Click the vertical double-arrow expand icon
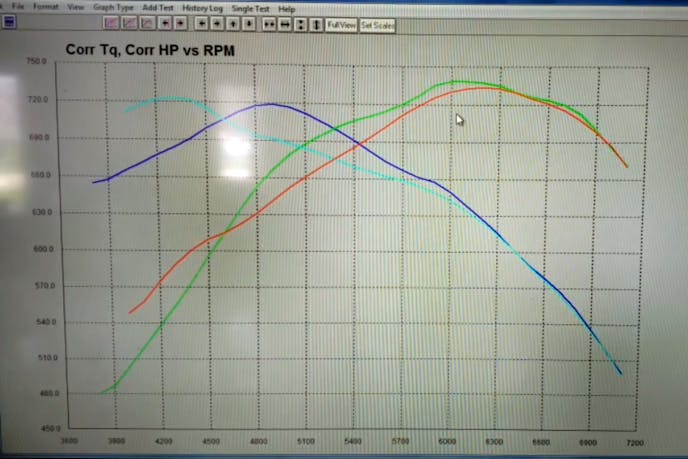 (317, 23)
